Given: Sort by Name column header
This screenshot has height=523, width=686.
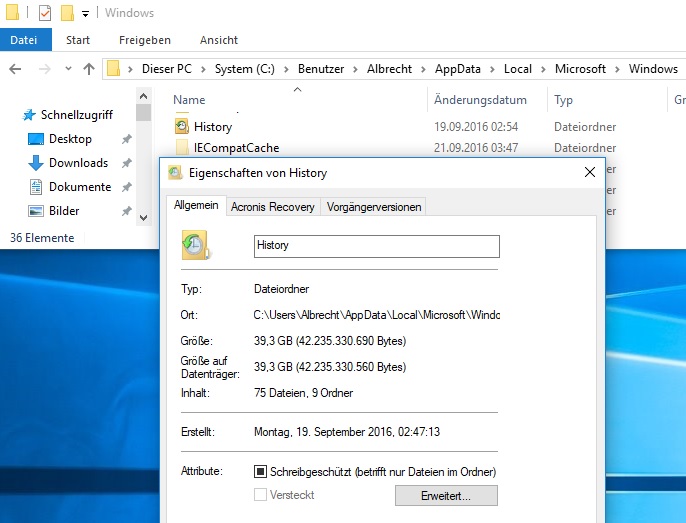Looking at the screenshot, I should click(x=189, y=100).
